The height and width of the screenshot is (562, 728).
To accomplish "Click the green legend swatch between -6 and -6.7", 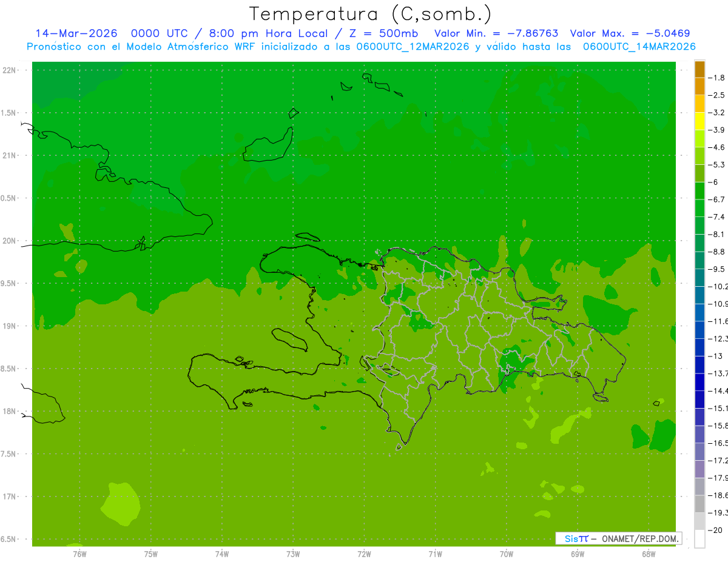I will point(699,191).
